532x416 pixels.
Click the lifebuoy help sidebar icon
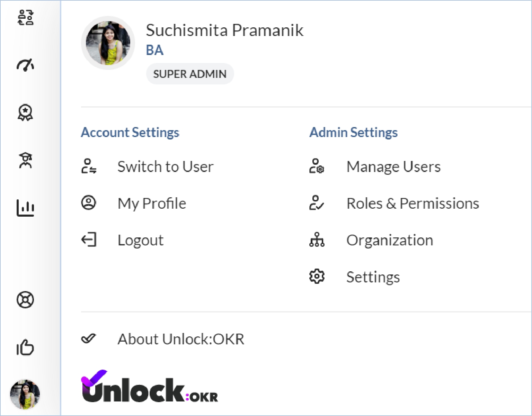tap(25, 300)
